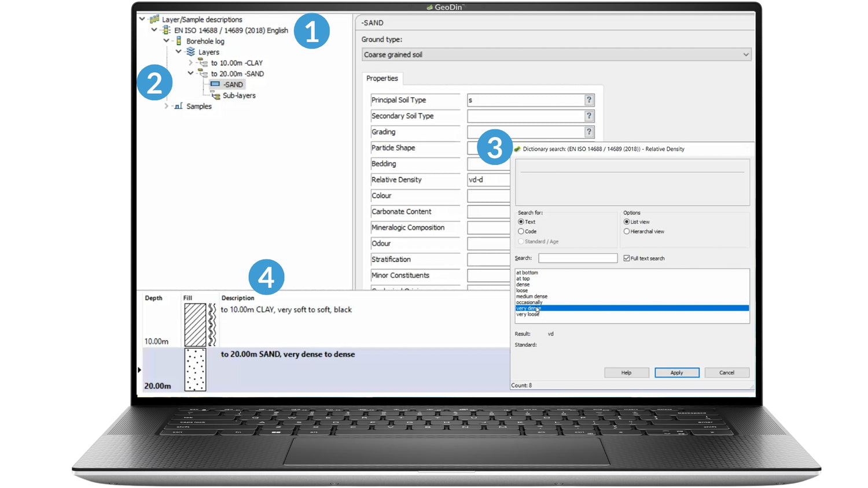Click the Sub-layers icon in tree

(216, 96)
